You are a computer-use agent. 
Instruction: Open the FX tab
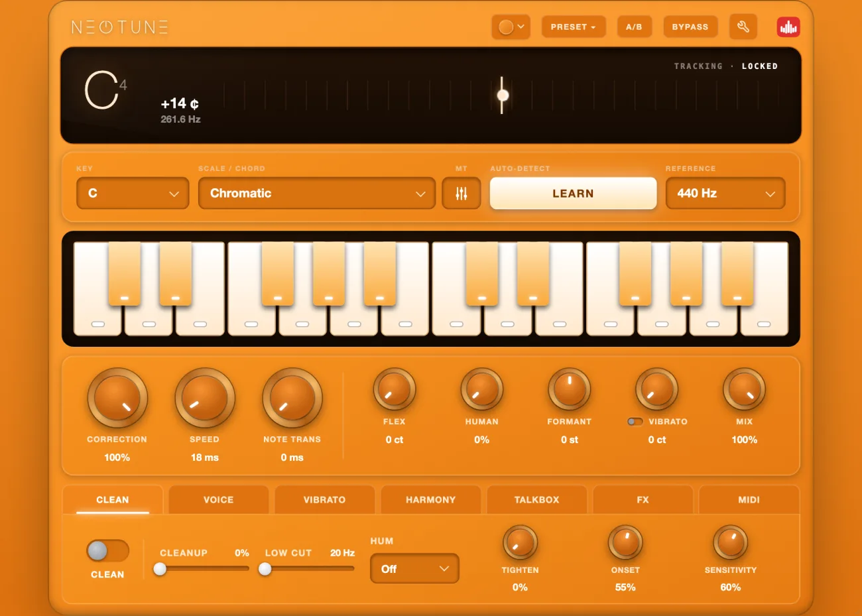click(x=643, y=500)
